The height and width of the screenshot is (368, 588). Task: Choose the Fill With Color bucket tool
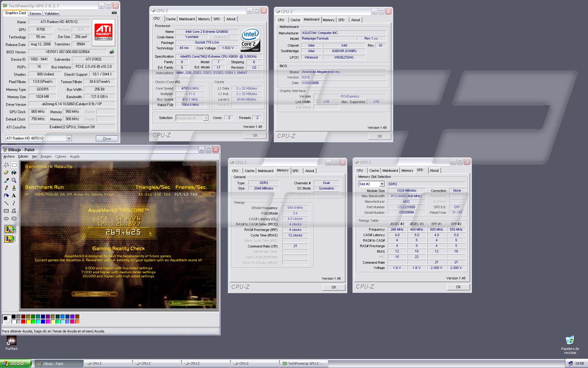[14, 173]
